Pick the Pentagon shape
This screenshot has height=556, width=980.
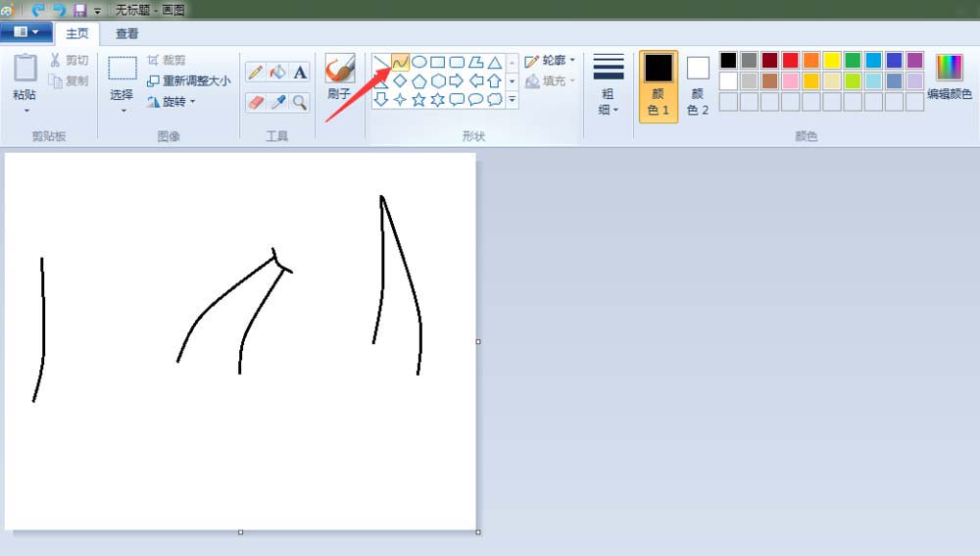[x=419, y=80]
